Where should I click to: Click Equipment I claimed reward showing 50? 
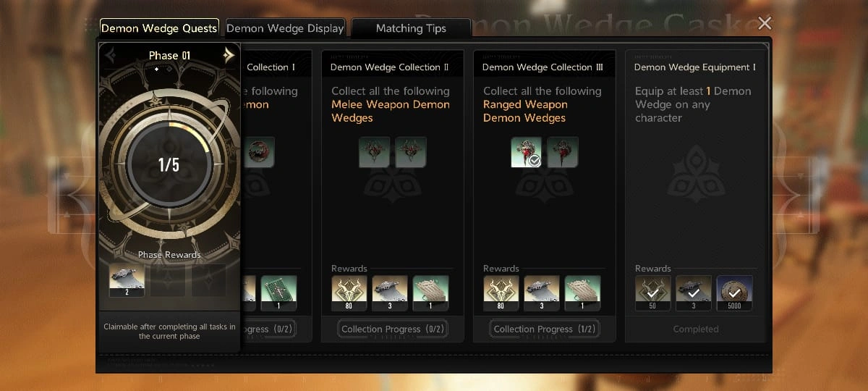click(x=653, y=293)
